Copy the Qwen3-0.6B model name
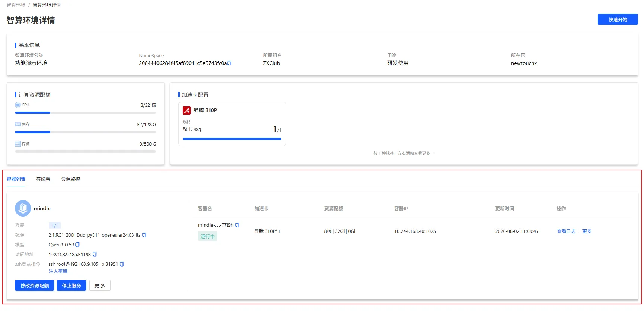This screenshot has width=644, height=311. click(77, 245)
